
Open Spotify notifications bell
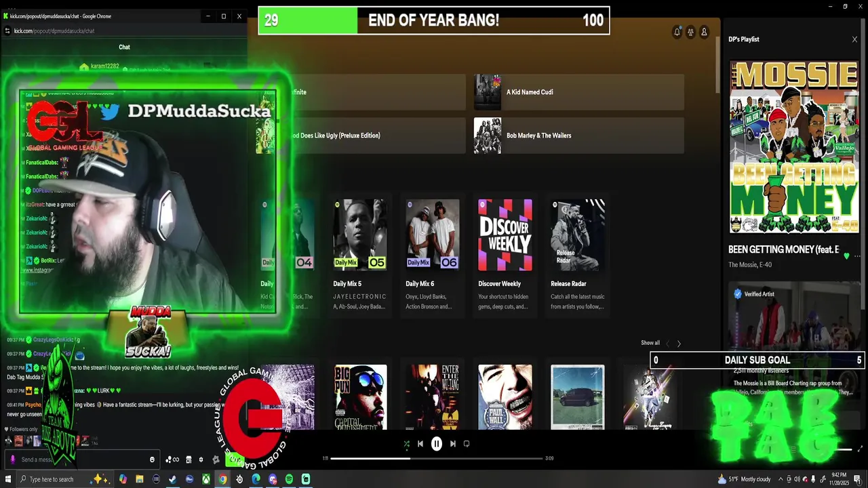(x=677, y=32)
